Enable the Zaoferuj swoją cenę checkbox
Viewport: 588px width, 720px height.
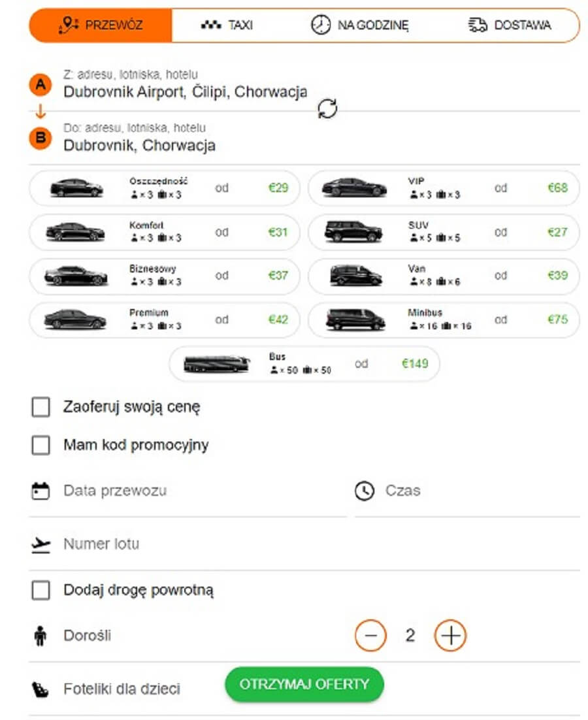[x=41, y=408]
